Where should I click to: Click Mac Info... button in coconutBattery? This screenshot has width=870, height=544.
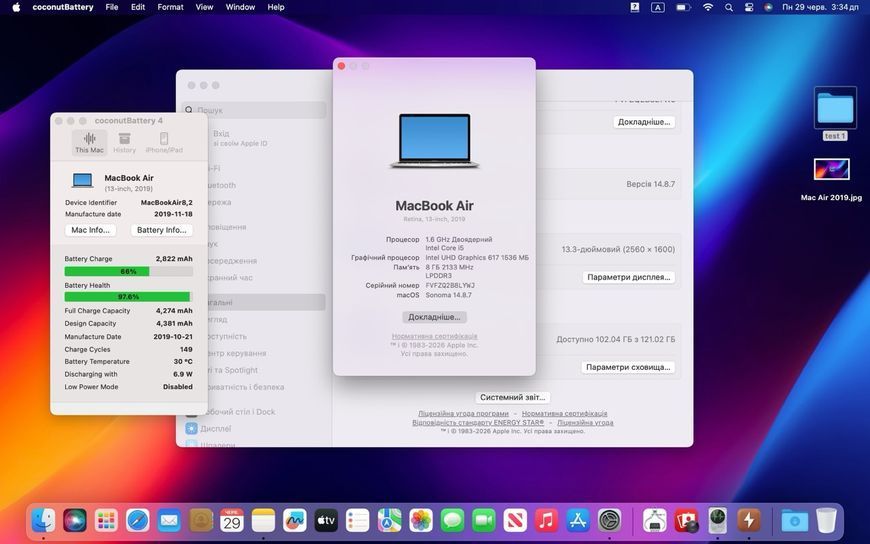(x=90, y=230)
